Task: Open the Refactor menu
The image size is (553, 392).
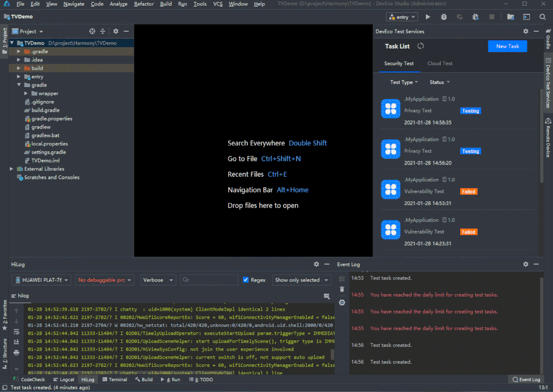Action: 144,4
